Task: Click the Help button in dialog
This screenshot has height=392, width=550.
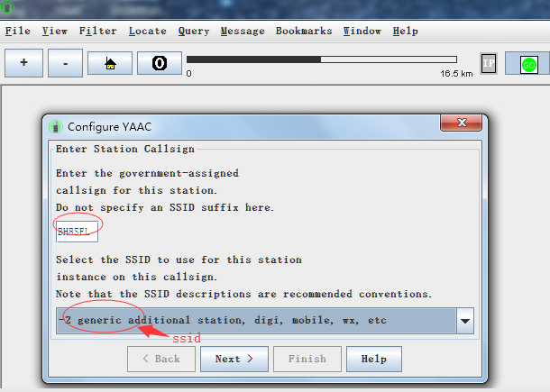Action: pyautogui.click(x=373, y=359)
